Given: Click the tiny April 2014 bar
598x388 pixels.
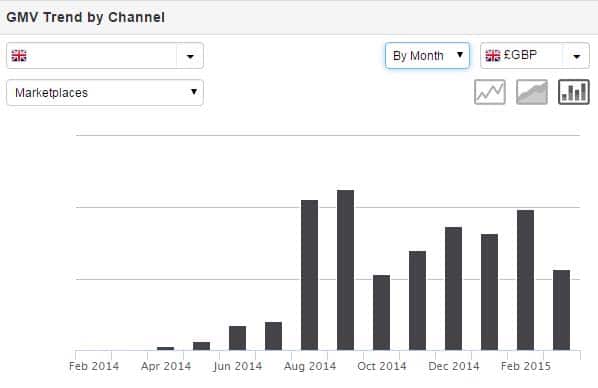Looking at the screenshot, I should point(166,349).
